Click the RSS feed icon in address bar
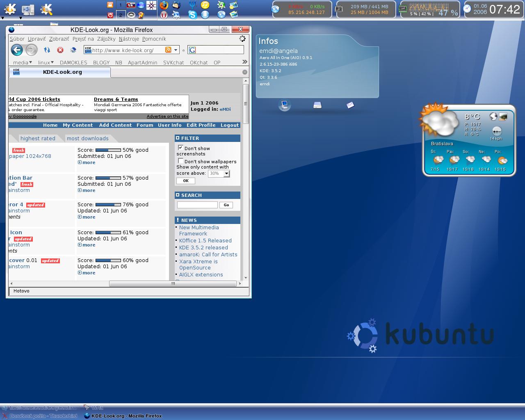Screen dimensions: 525x420 click(168, 50)
